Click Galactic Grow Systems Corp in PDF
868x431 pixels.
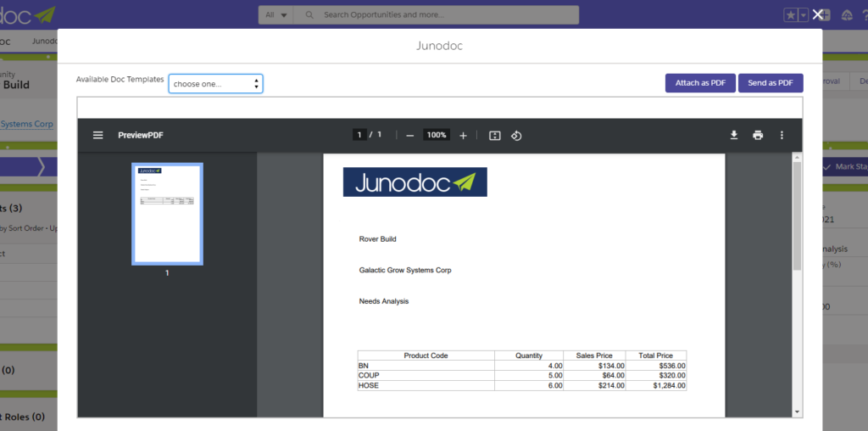point(405,271)
